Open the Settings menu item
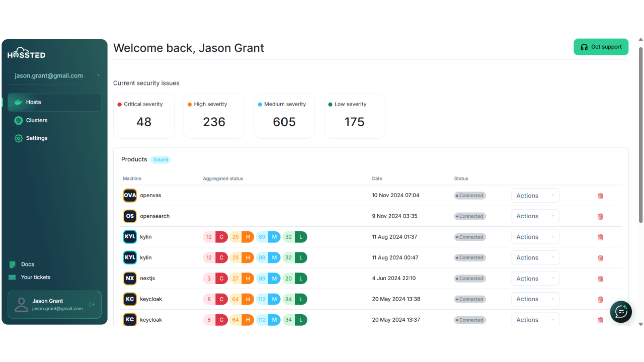644x362 pixels. click(36, 138)
